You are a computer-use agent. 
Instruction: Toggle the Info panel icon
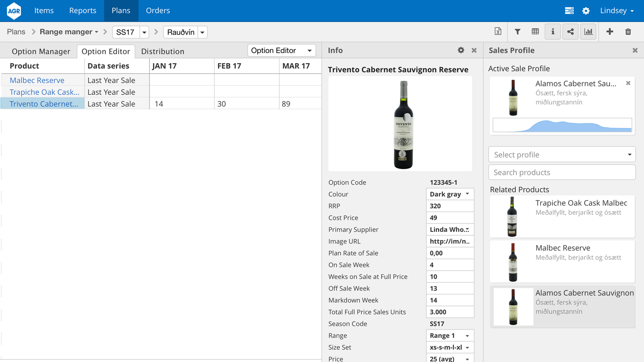[x=553, y=32]
